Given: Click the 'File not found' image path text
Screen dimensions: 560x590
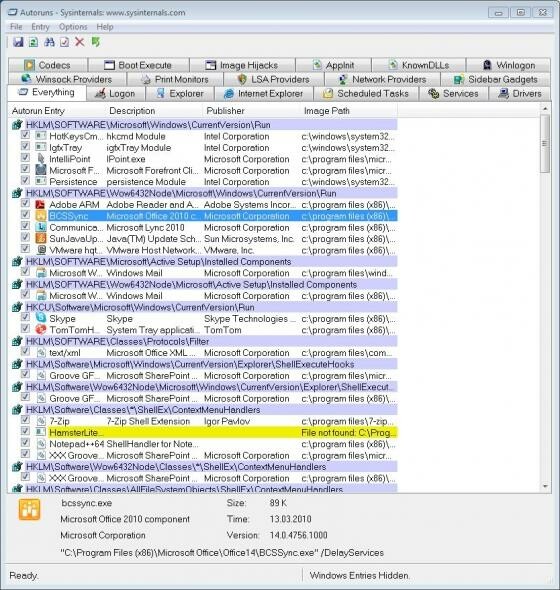Looking at the screenshot, I should click(x=348, y=433).
